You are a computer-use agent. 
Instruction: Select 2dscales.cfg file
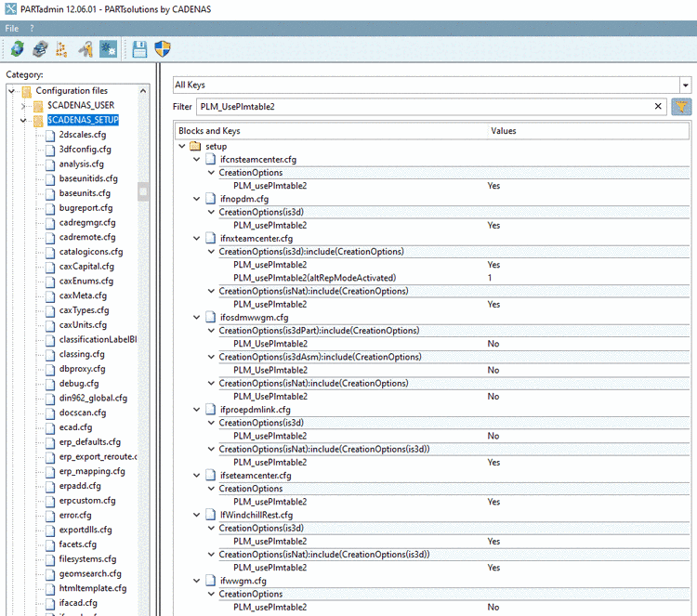pos(83,135)
